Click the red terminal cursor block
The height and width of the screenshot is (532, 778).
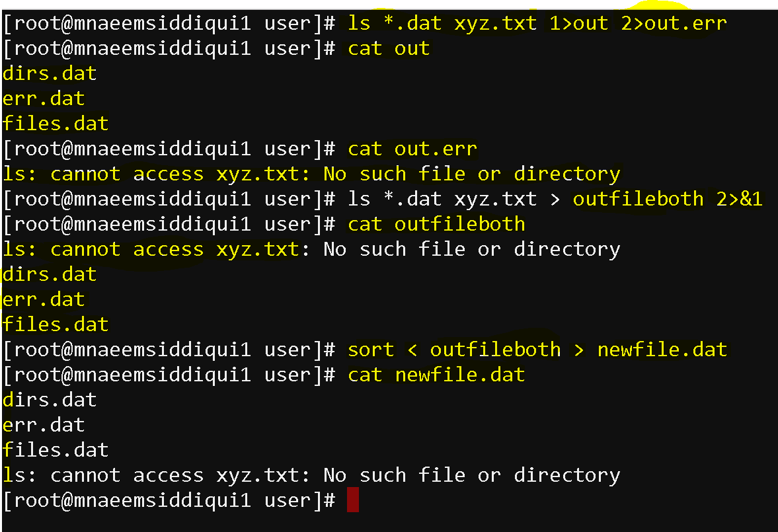(x=353, y=499)
